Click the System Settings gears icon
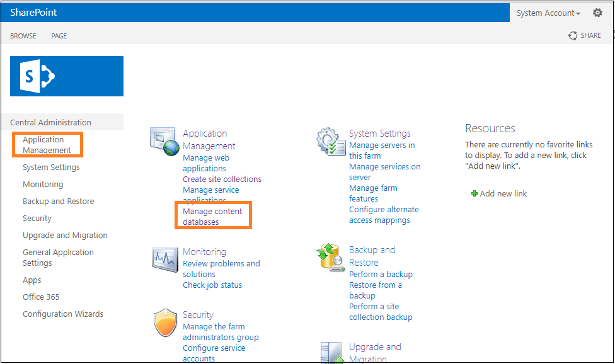 (331, 141)
